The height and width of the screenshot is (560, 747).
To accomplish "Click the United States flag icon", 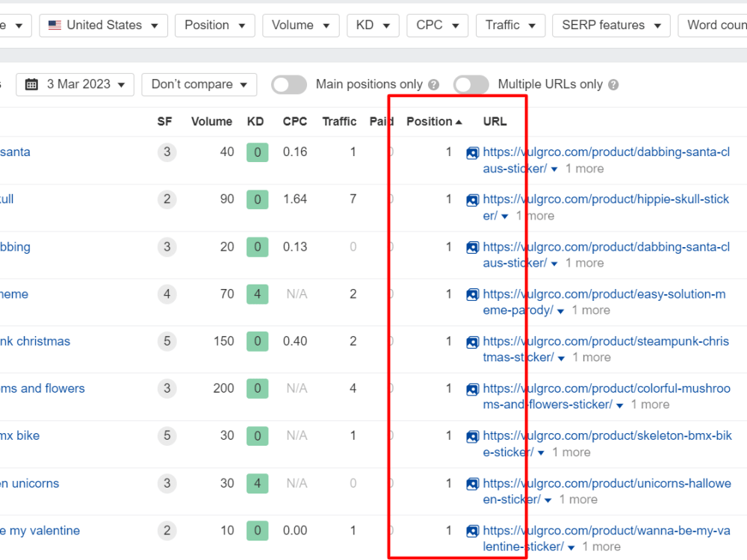I will coord(55,25).
